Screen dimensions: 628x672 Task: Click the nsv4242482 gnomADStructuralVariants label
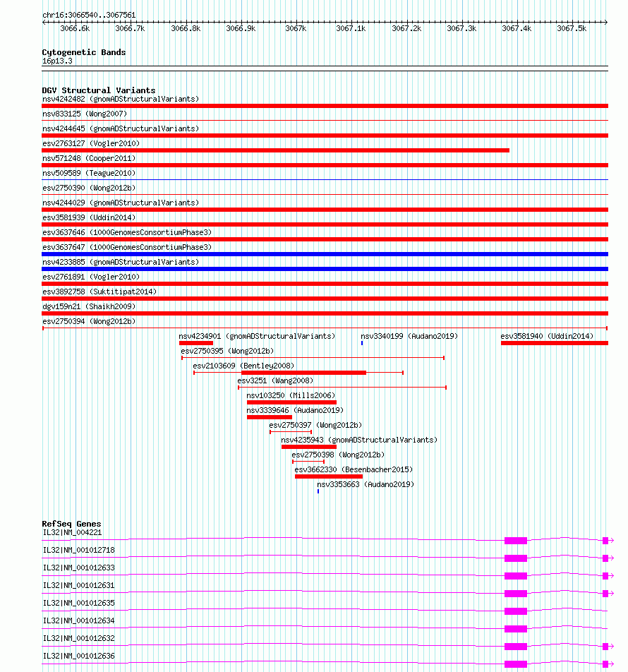(x=121, y=99)
